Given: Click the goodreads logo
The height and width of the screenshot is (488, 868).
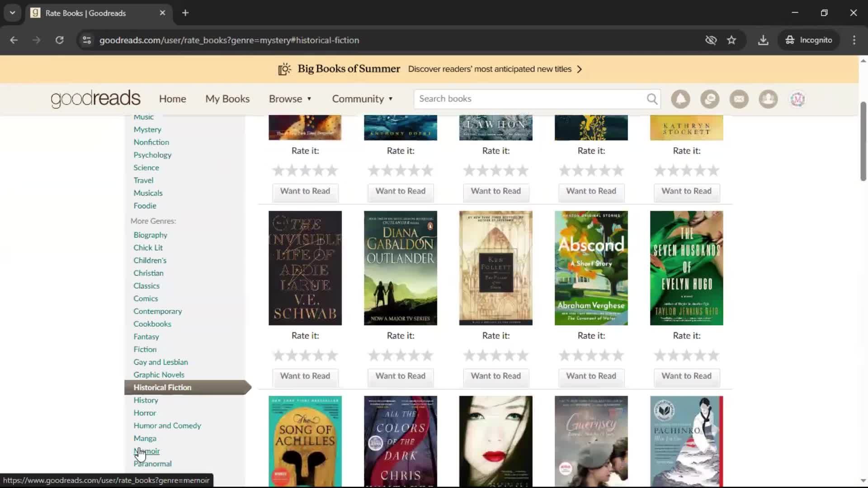Looking at the screenshot, I should pos(95,99).
